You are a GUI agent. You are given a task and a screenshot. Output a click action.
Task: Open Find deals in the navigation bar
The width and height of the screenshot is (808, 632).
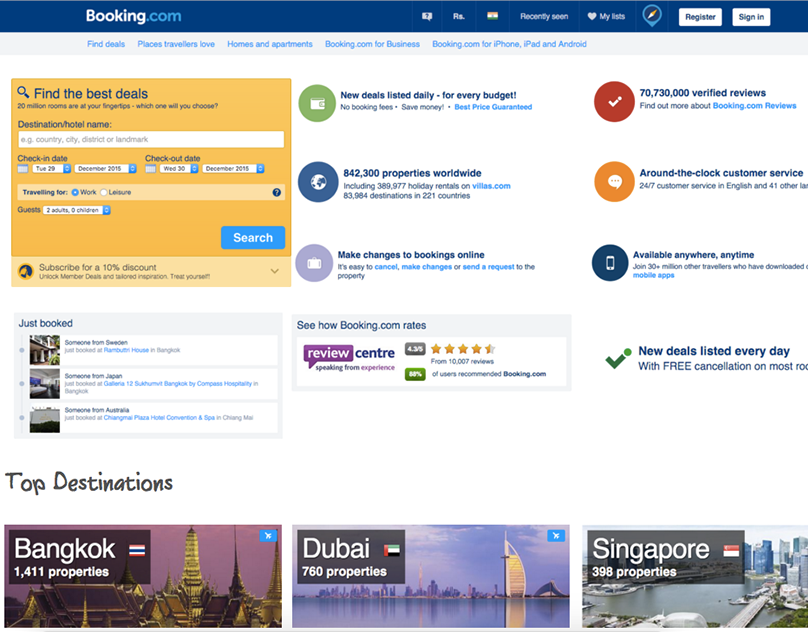(x=106, y=44)
